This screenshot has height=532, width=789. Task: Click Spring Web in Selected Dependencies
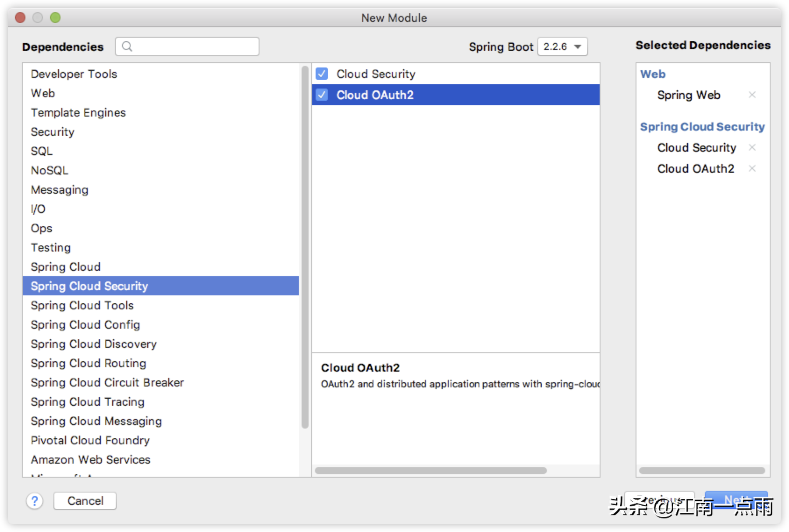[689, 95]
